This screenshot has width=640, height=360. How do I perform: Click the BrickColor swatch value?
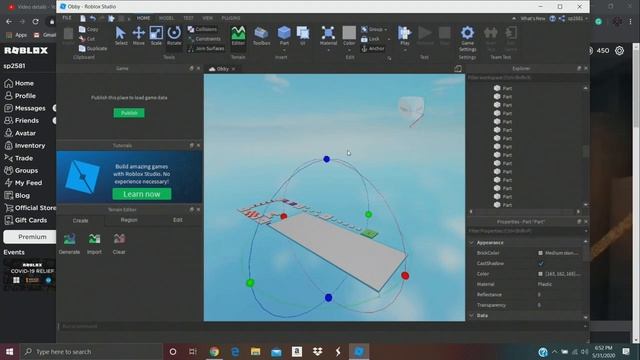point(540,253)
